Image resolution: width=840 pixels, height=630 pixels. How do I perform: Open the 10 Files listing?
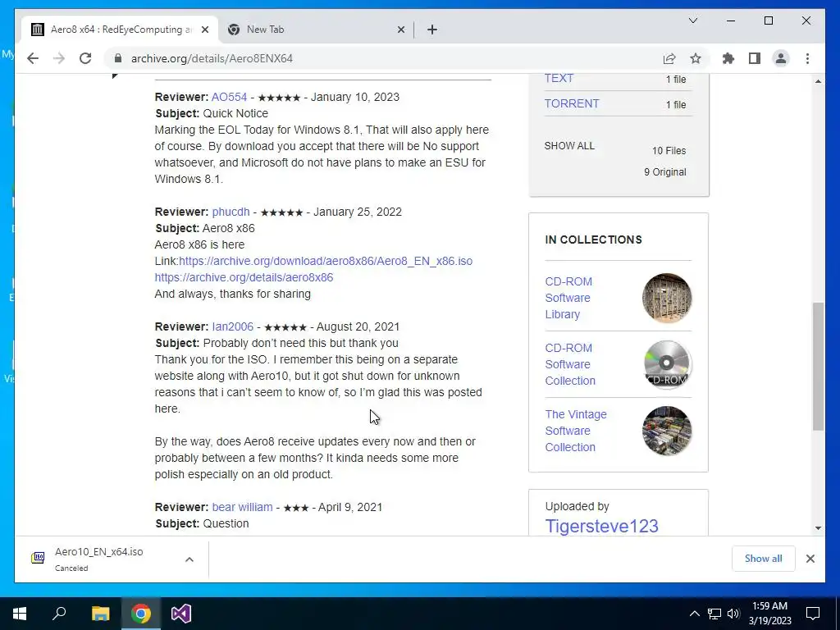pos(669,151)
